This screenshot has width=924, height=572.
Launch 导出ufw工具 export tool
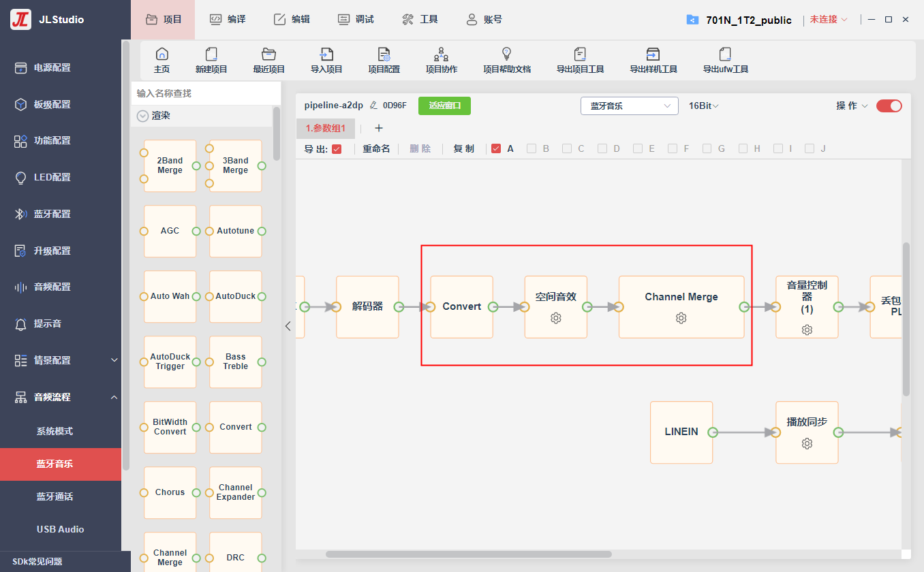726,60
